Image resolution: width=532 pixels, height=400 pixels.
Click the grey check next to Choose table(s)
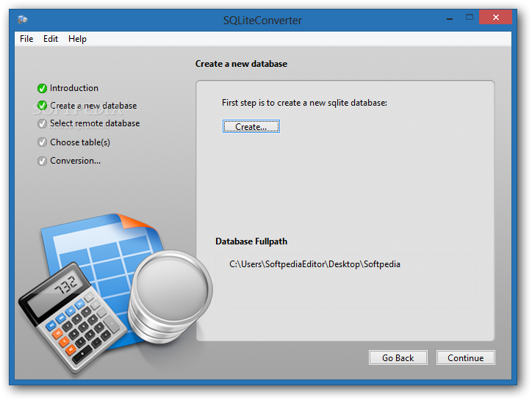[x=42, y=142]
